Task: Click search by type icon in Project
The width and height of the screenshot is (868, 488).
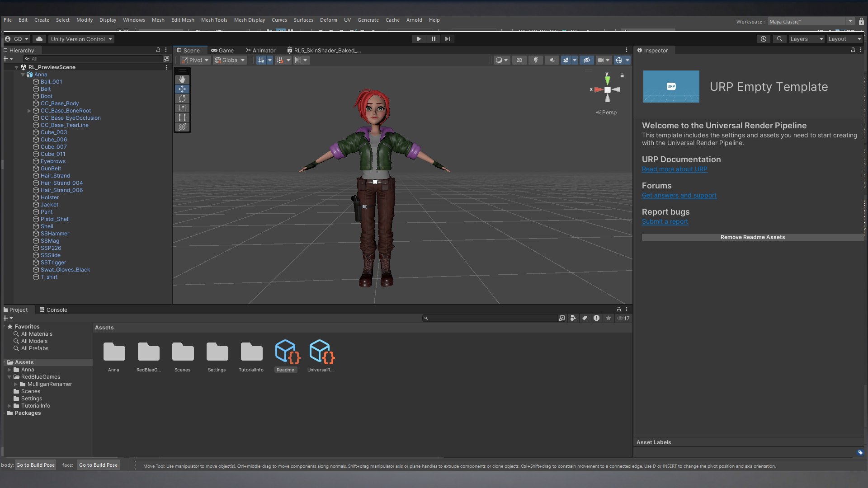Action: 573,318
